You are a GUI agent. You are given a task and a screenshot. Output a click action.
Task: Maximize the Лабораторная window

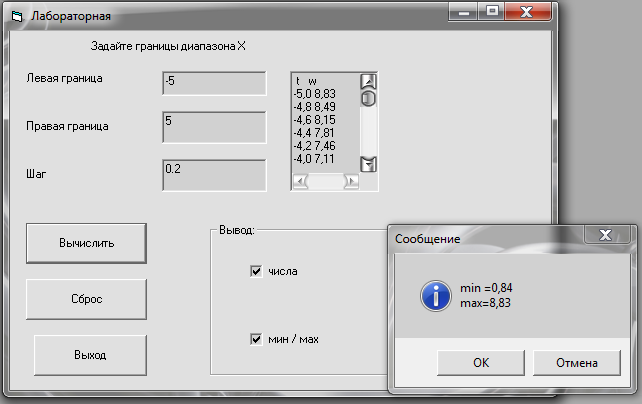coord(492,11)
